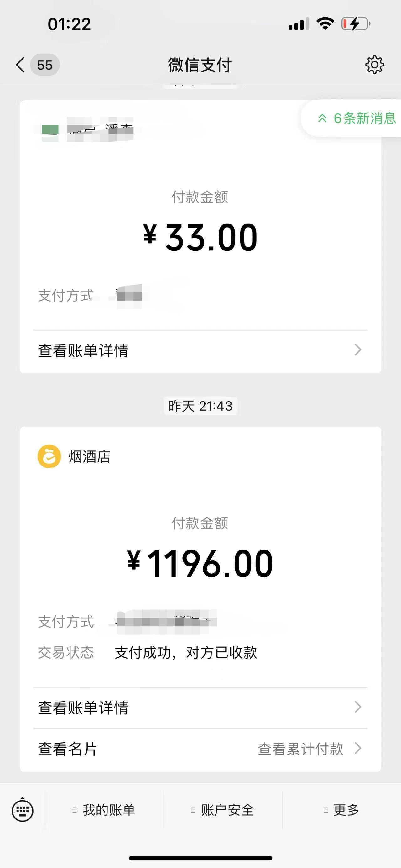Tap the yellow 烟酒店 merchant avatar
Viewport: 401px width, 868px height.
tap(49, 457)
